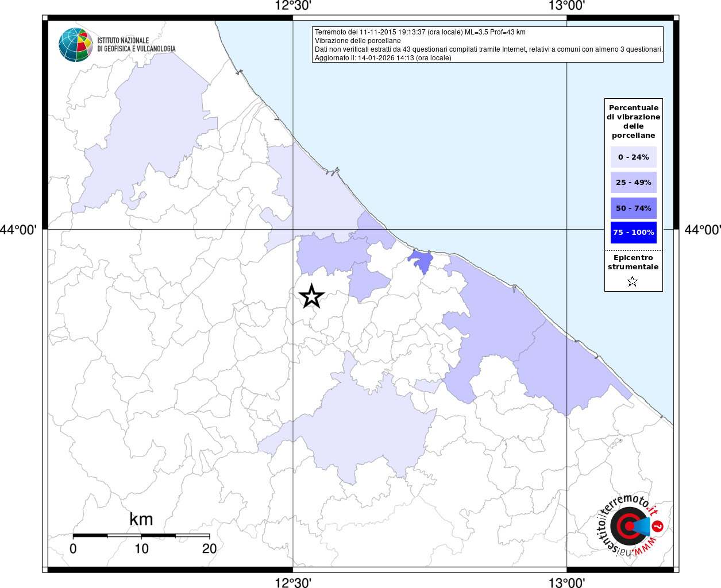The width and height of the screenshot is (721, 588).
Task: Click the left 44°00' latitude label
Action: 18,230
